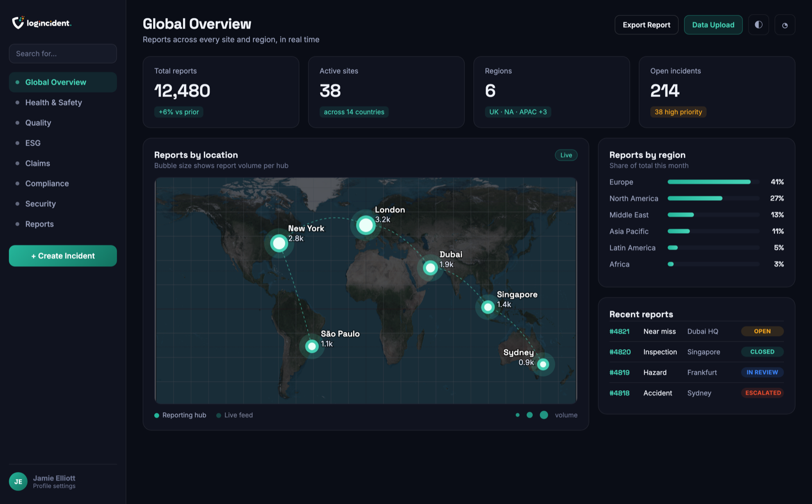Click the North America 27% bar
The image size is (812, 504).
(x=714, y=198)
